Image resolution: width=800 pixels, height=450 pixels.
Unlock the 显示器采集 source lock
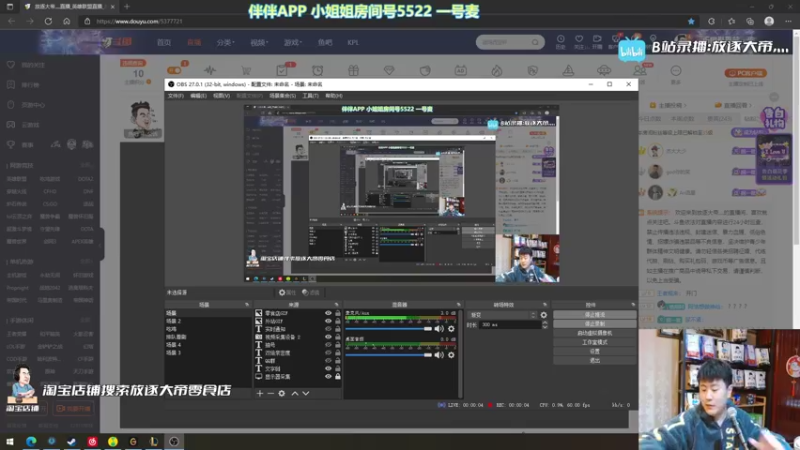click(338, 377)
